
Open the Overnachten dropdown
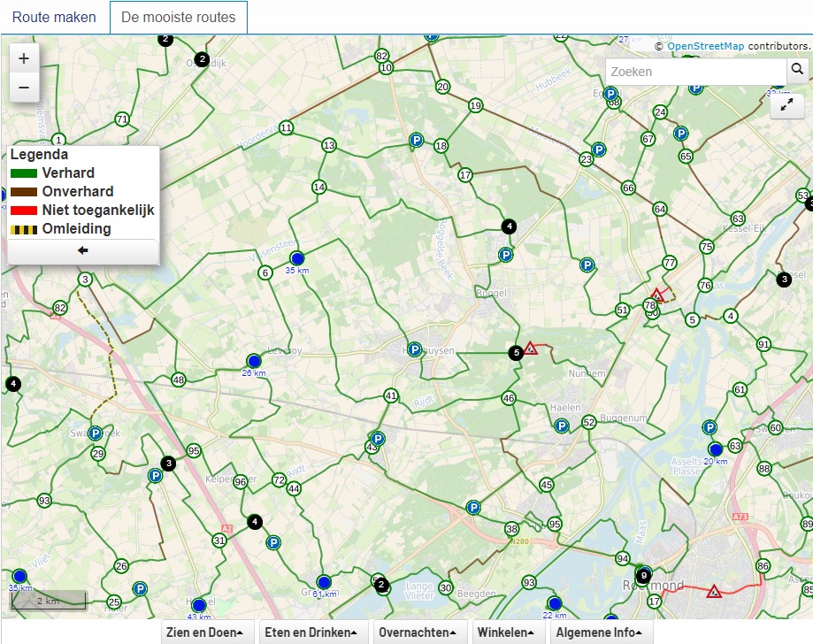point(418,632)
